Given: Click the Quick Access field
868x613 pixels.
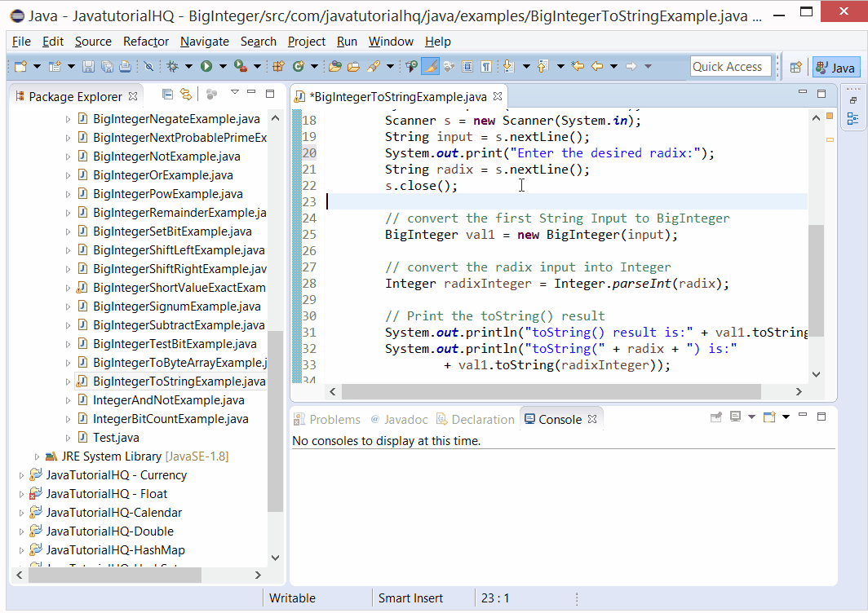Looking at the screenshot, I should coord(730,66).
